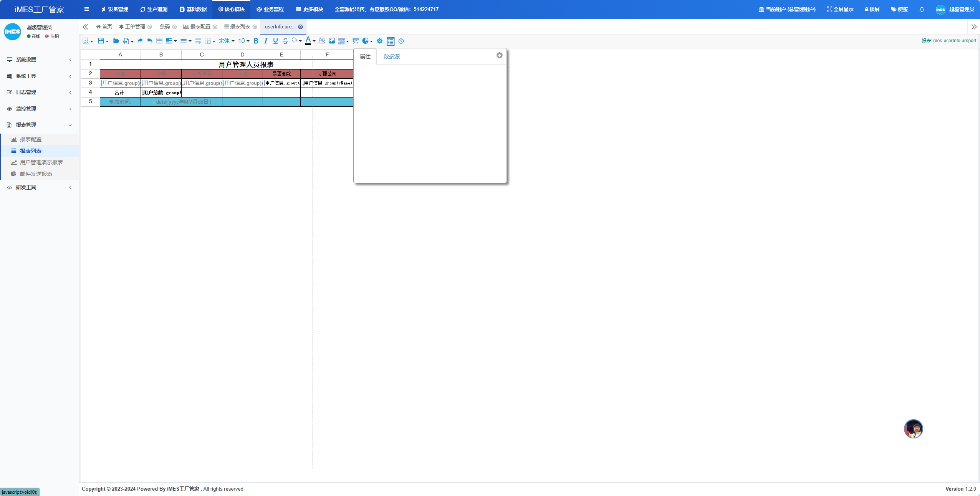Toggle underline formatting
This screenshot has height=496, width=980.
point(275,41)
